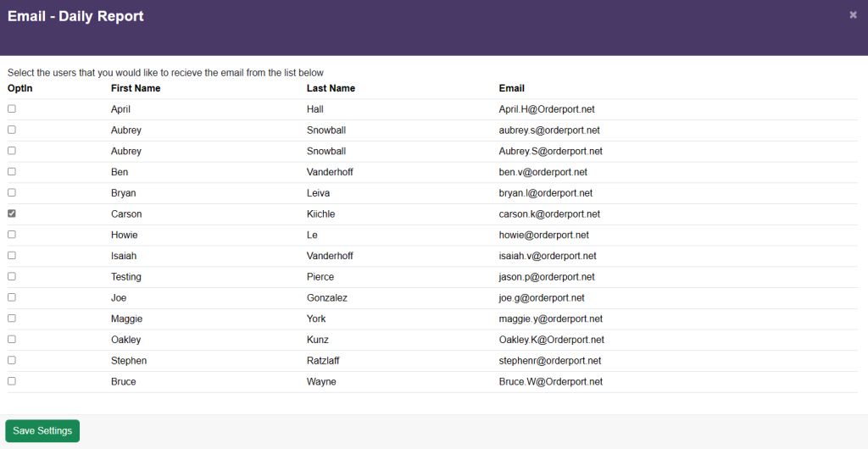Check the box for Testing Pierce
The height and width of the screenshot is (449, 868).
coord(12,277)
